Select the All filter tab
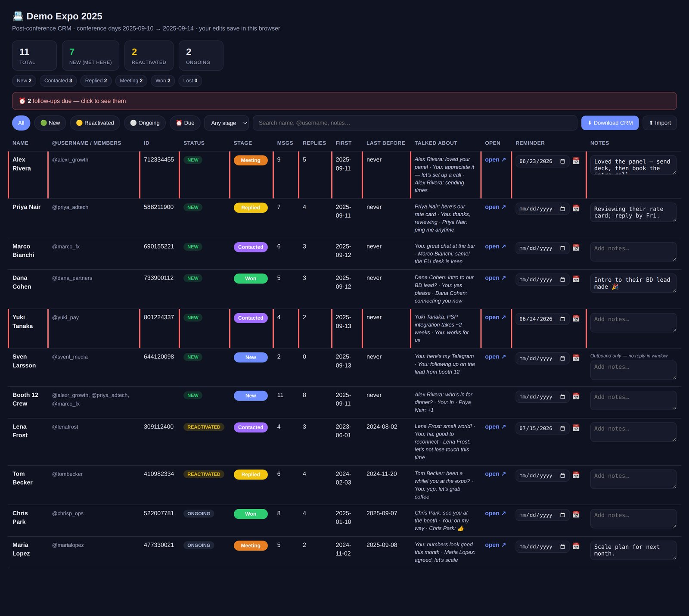 [x=21, y=123]
